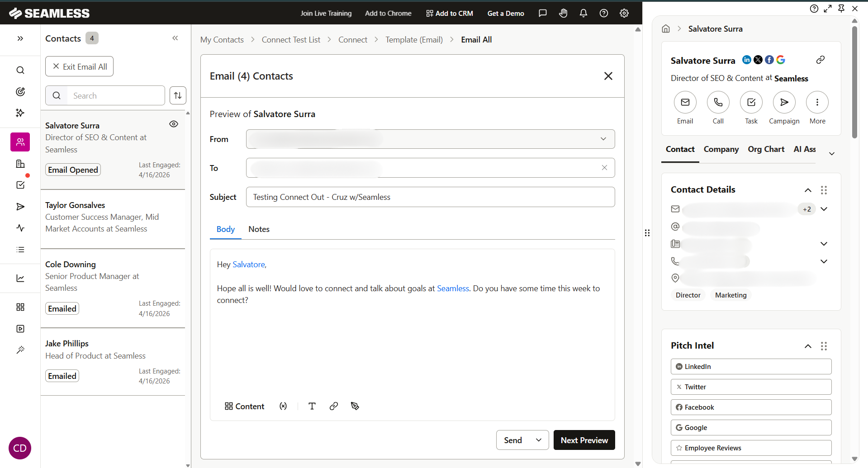This screenshot has width=868, height=468.
Task: Click the panel divider grip handle
Action: point(647,233)
